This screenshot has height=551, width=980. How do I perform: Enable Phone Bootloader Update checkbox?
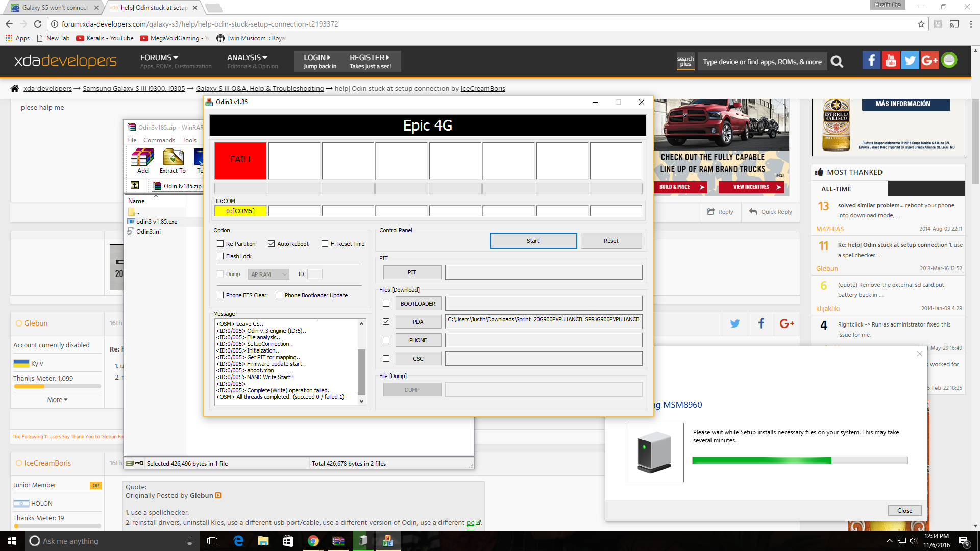pyautogui.click(x=279, y=295)
